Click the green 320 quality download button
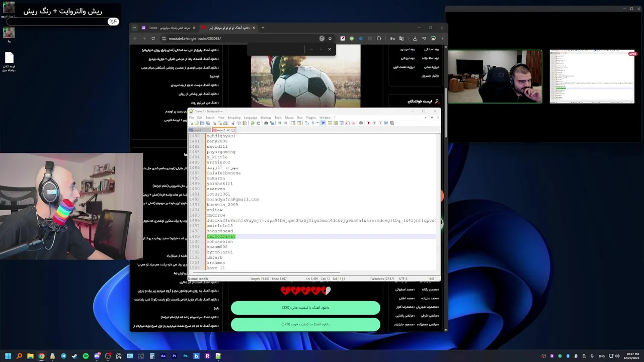 point(305,308)
